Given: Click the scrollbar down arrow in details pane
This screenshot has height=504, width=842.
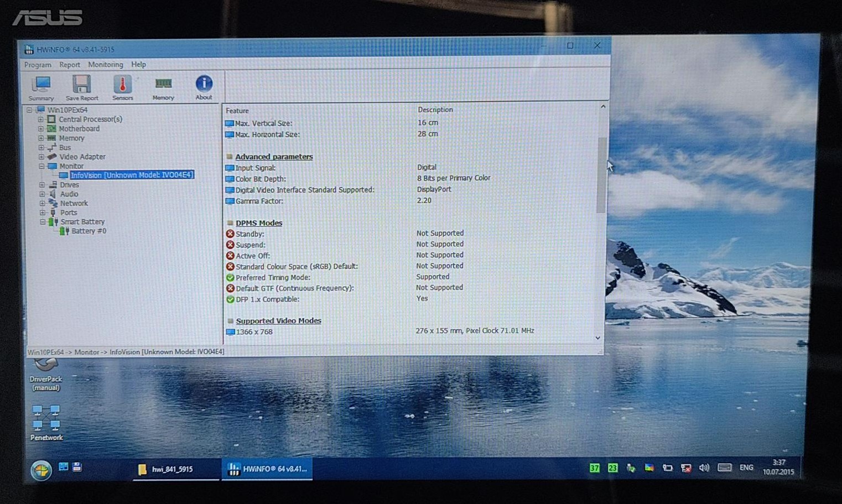Looking at the screenshot, I should tap(597, 338).
